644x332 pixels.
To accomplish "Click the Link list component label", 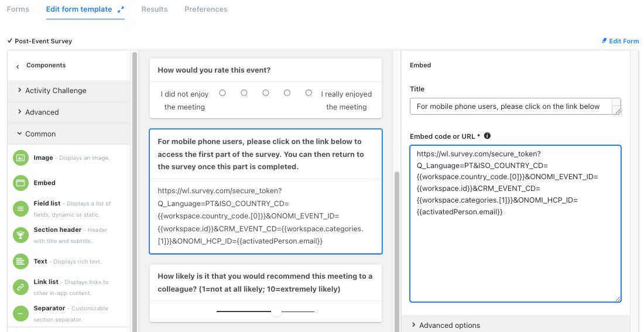I will (x=46, y=282).
